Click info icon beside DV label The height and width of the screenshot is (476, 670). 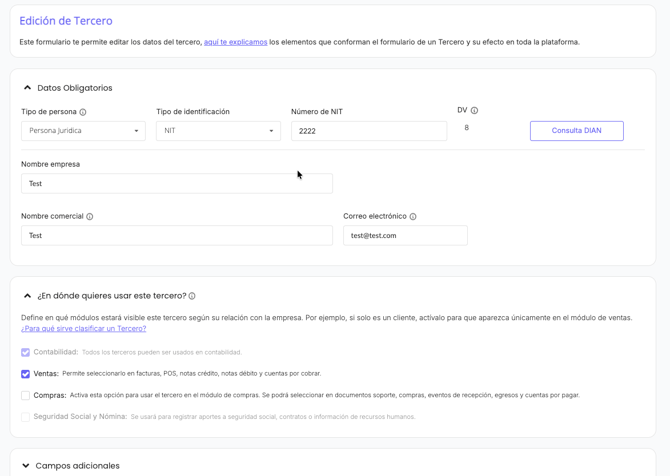pos(474,111)
